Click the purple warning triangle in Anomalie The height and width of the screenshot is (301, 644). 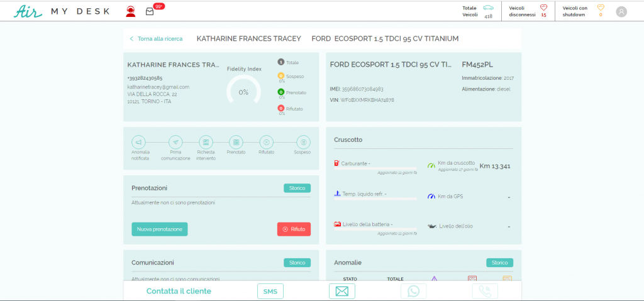tap(434, 279)
